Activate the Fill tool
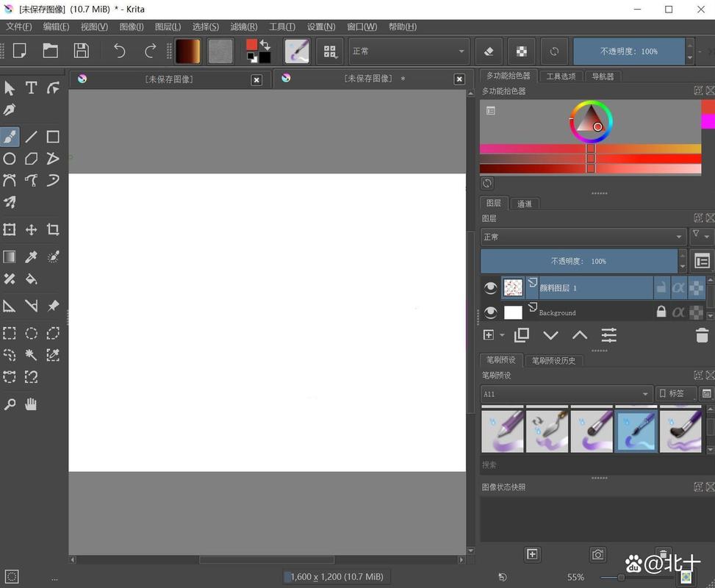This screenshot has height=588, width=715. pyautogui.click(x=31, y=279)
